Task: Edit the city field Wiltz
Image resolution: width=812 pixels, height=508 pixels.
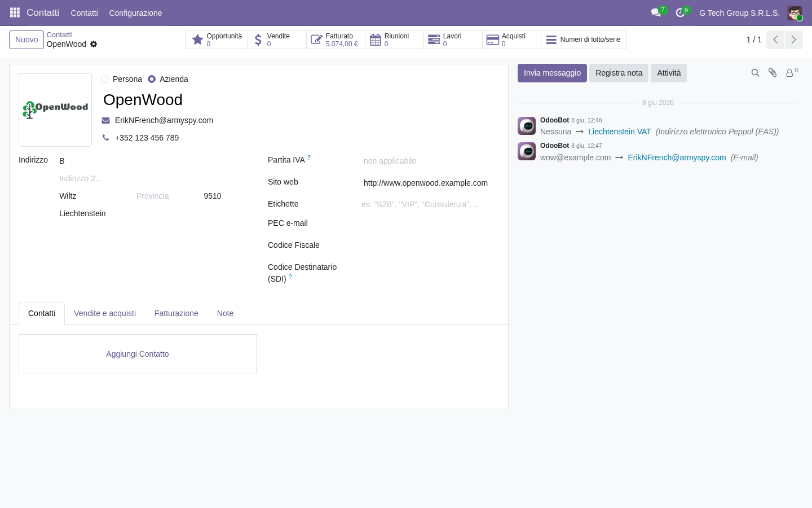Action: (x=94, y=196)
